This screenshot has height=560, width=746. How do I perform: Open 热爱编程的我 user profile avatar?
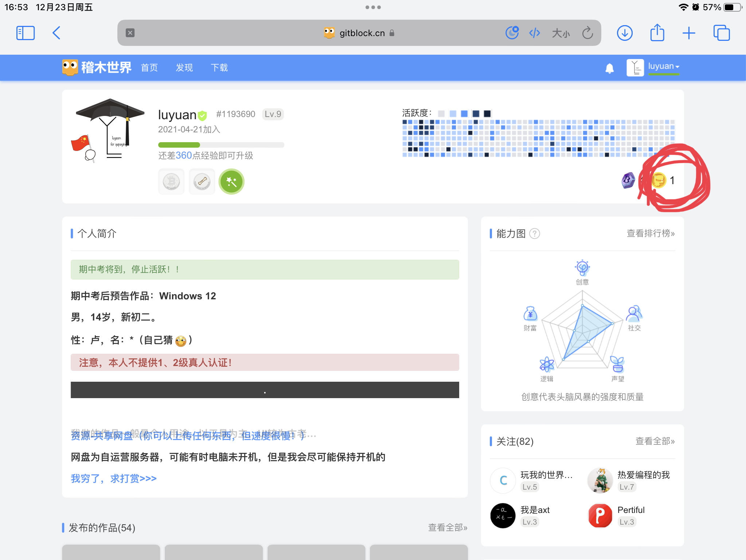click(600, 481)
